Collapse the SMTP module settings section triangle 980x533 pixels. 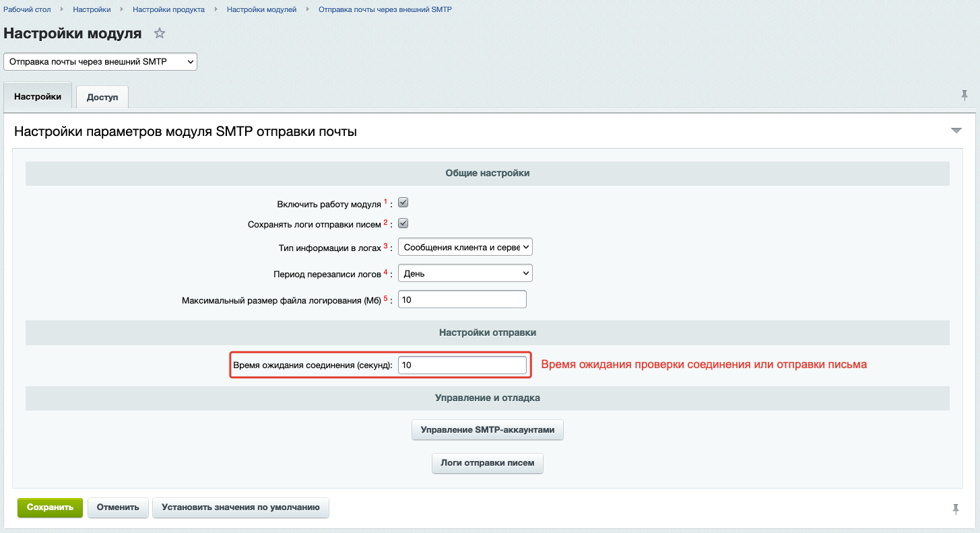(x=956, y=131)
